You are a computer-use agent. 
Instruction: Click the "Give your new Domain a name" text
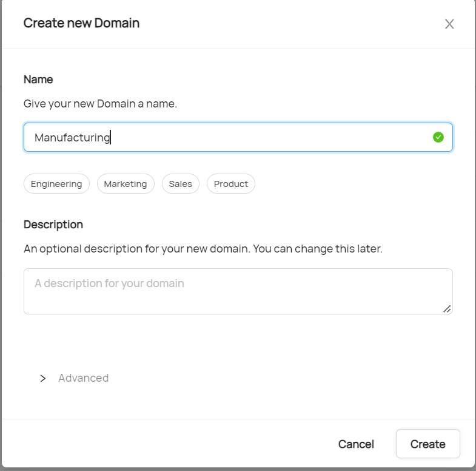point(100,104)
